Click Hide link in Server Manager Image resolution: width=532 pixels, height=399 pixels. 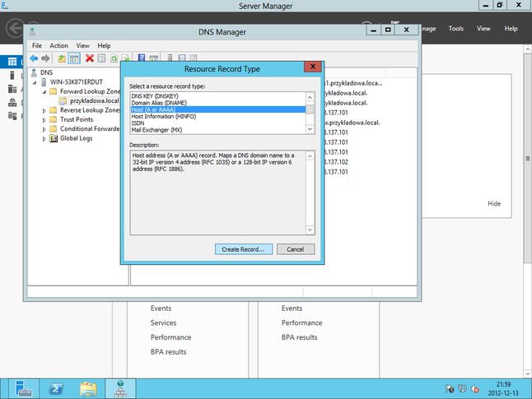[494, 203]
